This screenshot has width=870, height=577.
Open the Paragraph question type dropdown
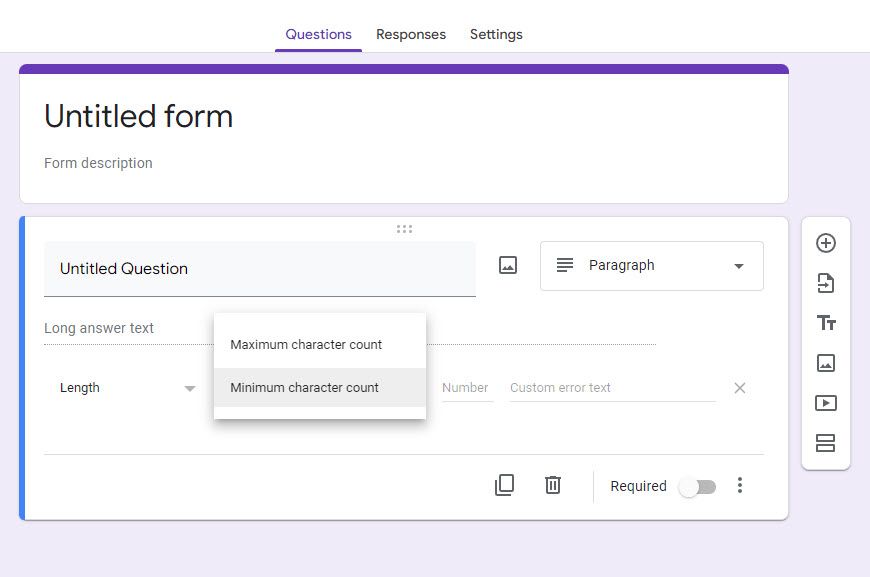tap(651, 265)
